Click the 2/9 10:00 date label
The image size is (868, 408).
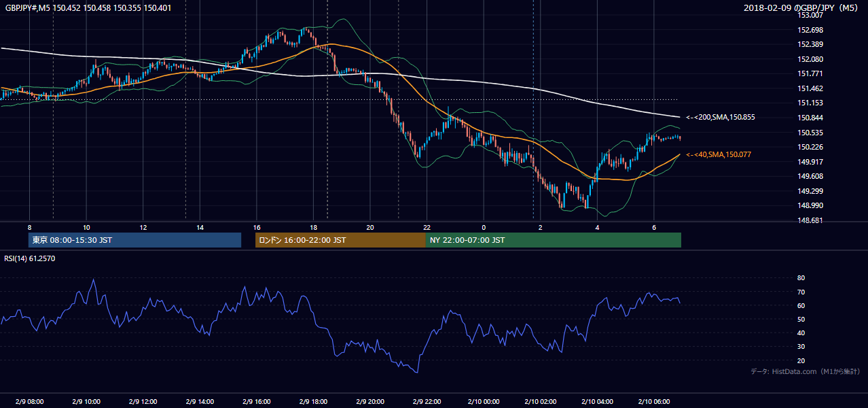point(86,401)
